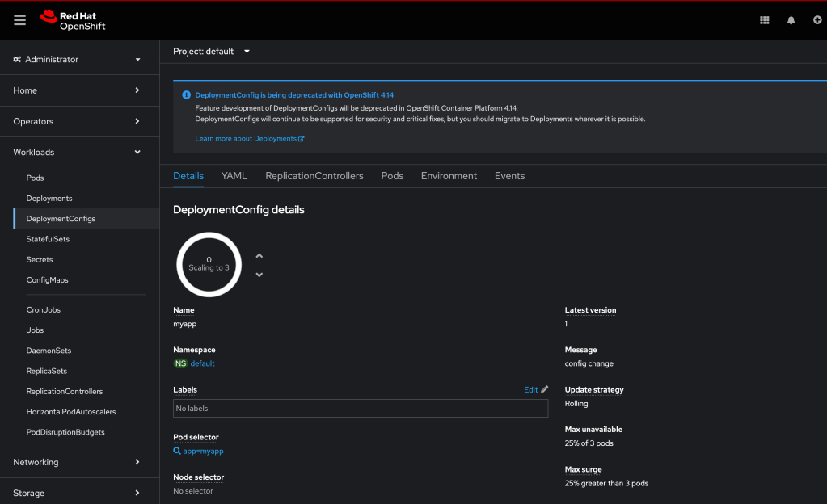Click the deprecation alert title text
This screenshot has width=827, height=504.
tap(294, 94)
